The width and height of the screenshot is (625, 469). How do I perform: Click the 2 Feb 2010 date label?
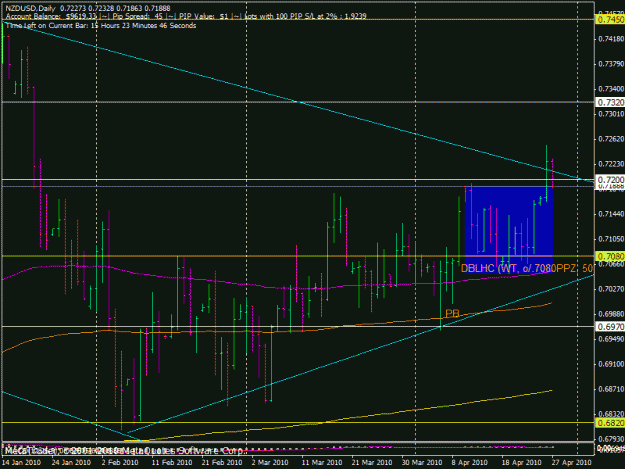tap(120, 462)
